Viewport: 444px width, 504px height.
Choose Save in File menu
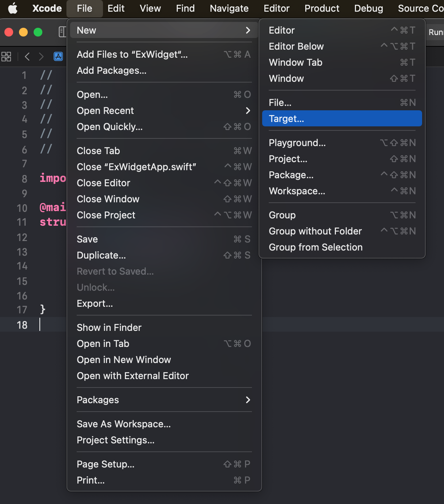pyautogui.click(x=164, y=239)
